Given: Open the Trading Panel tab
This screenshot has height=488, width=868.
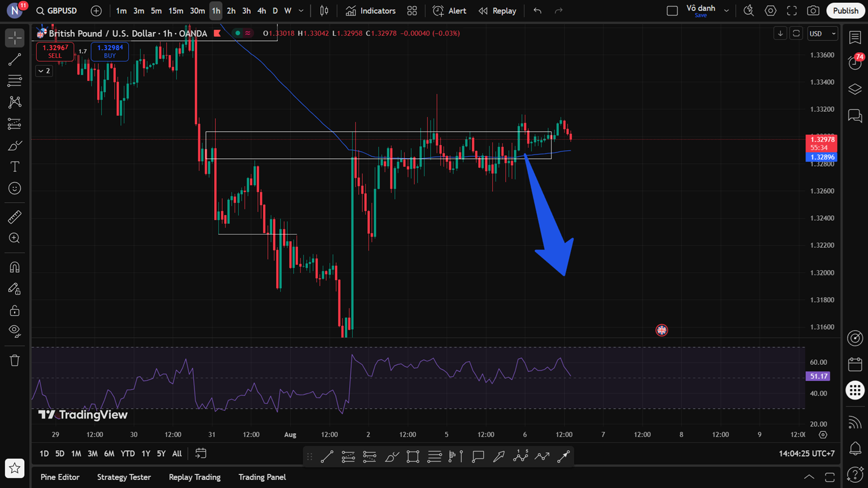Looking at the screenshot, I should click(262, 477).
